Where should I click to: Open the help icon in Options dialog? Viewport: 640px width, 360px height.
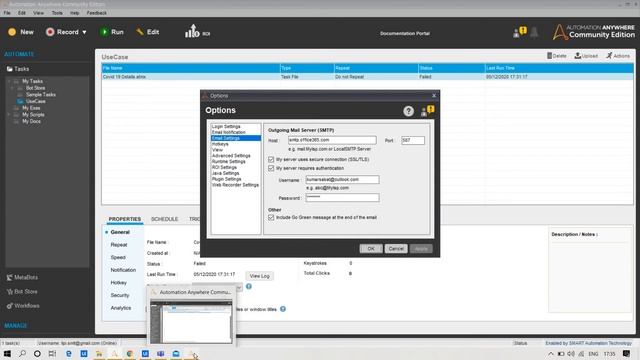[x=408, y=111]
